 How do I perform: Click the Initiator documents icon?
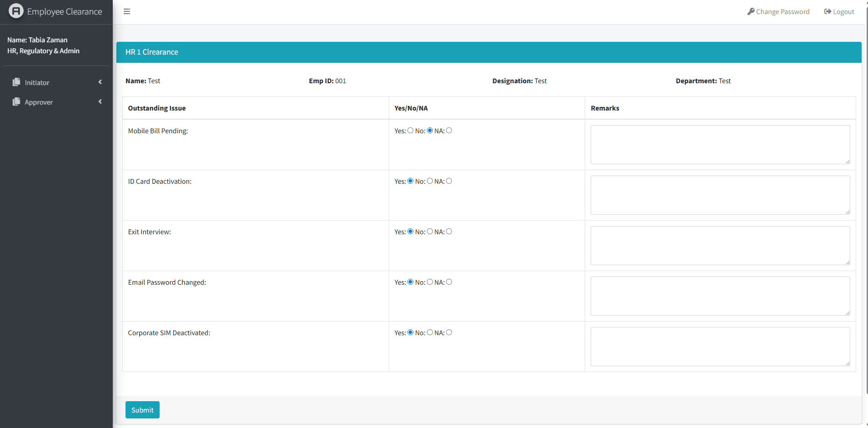pyautogui.click(x=16, y=82)
